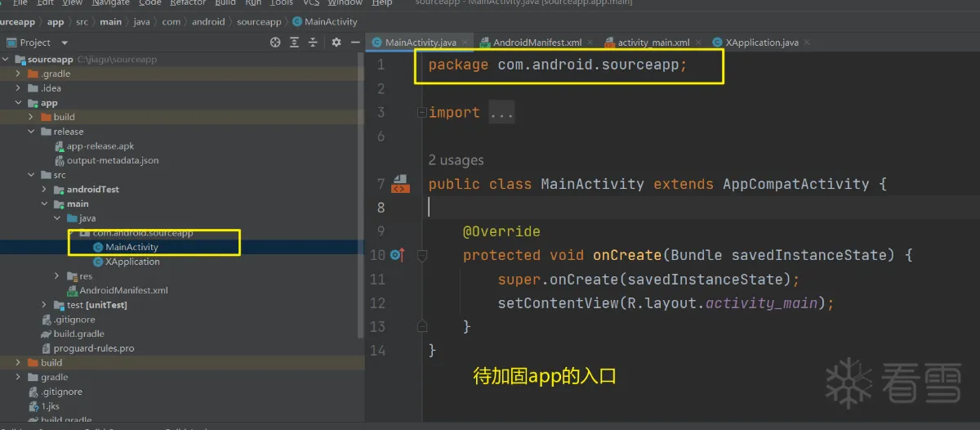Select app-release.apk in the project tree
The width and height of the screenshot is (980, 430).
[x=100, y=146]
